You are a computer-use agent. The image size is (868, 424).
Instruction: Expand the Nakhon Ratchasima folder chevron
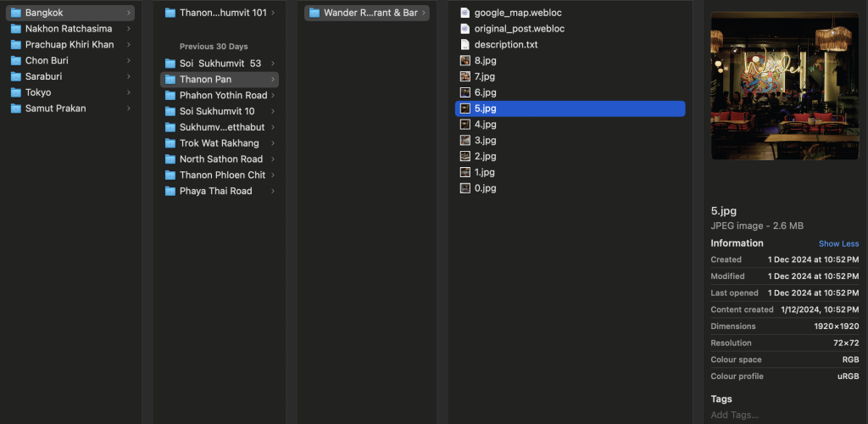(x=129, y=28)
